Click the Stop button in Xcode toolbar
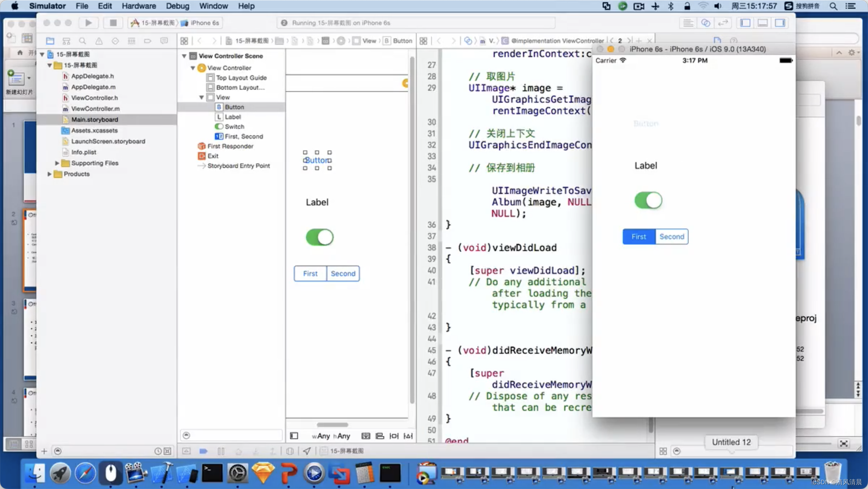The height and width of the screenshot is (489, 868). coord(113,23)
